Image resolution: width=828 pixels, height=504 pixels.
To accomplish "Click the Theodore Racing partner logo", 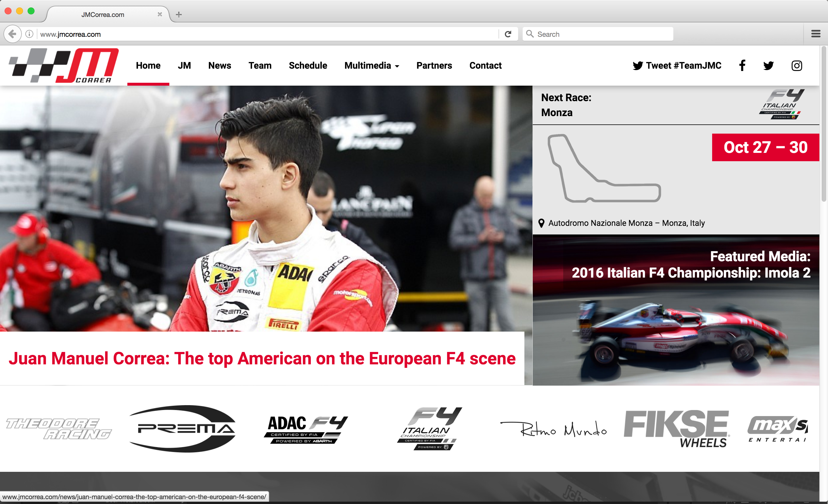I will click(x=59, y=428).
